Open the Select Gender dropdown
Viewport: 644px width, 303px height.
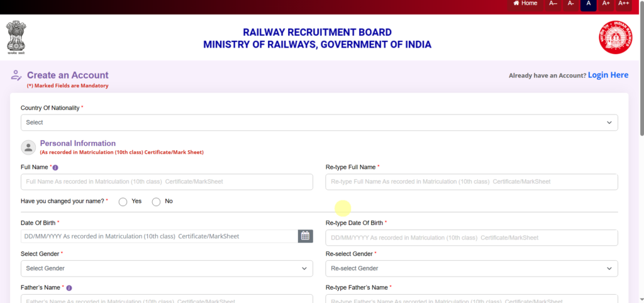[x=167, y=268]
